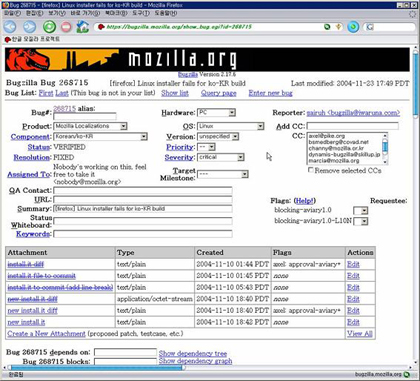Click the green Reload button
The height and width of the screenshot is (381, 420).
tap(49, 27)
